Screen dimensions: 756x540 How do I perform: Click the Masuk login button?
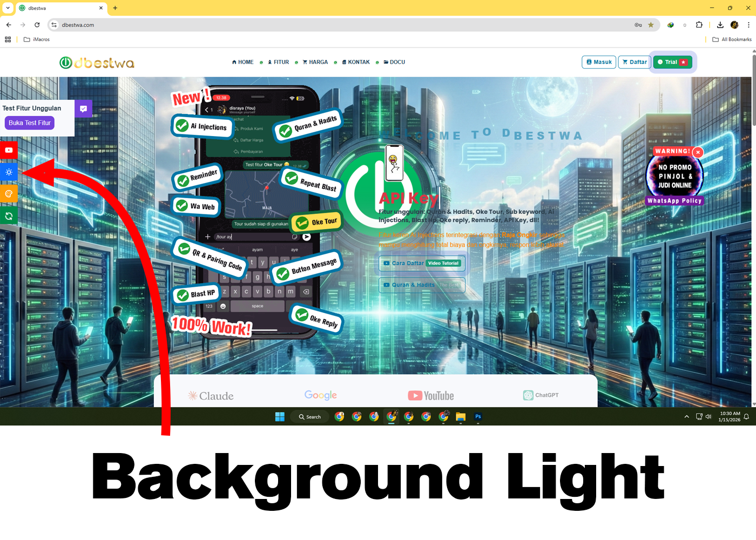(599, 62)
